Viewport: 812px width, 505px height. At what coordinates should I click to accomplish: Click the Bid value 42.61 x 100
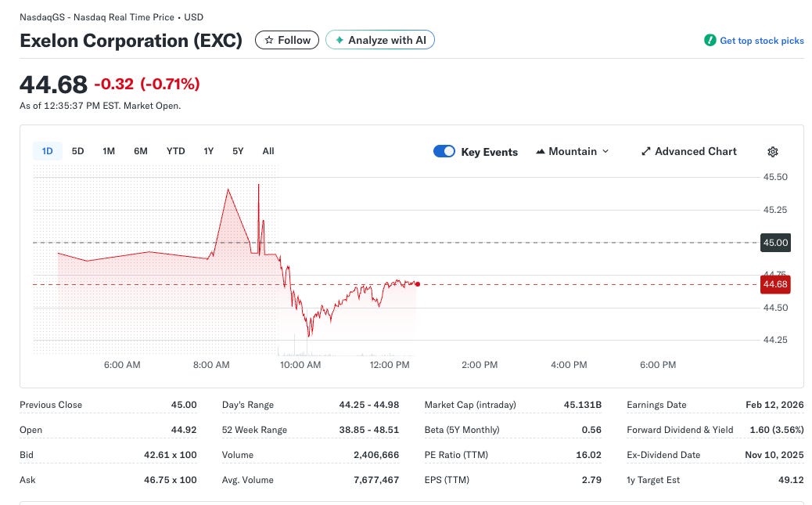[x=171, y=455]
